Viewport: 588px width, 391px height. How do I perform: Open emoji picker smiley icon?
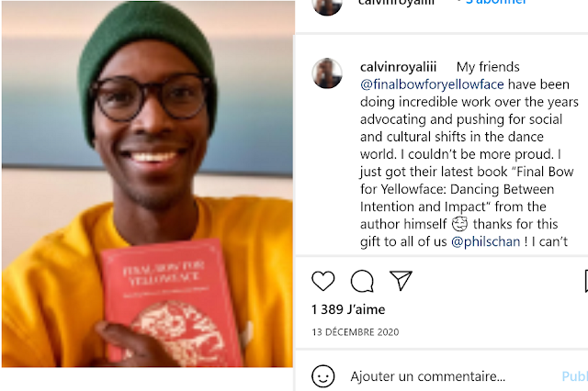pos(322,376)
